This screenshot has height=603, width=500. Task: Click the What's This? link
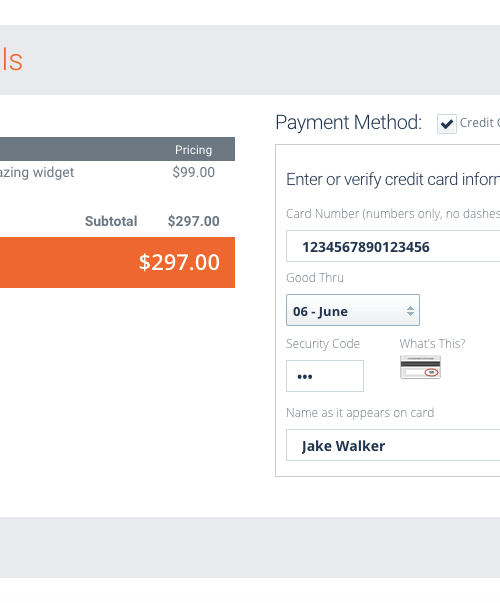[x=432, y=343]
